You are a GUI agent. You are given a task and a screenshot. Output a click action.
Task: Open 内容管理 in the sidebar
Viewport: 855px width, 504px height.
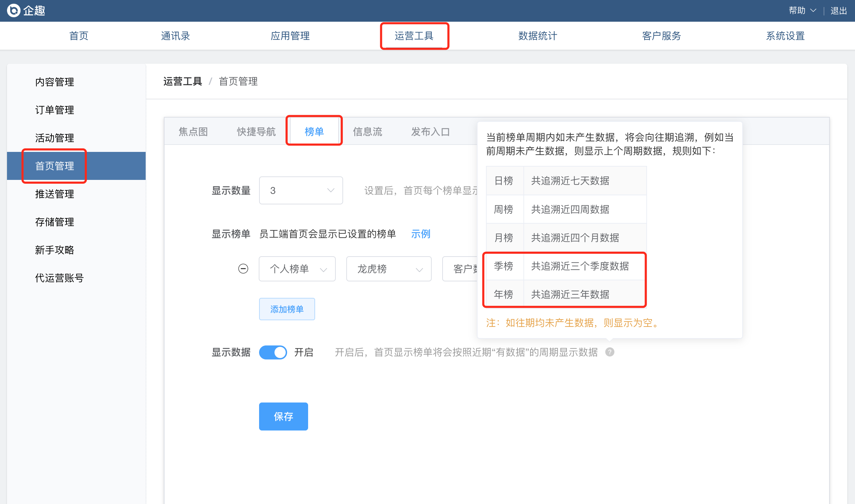(55, 82)
